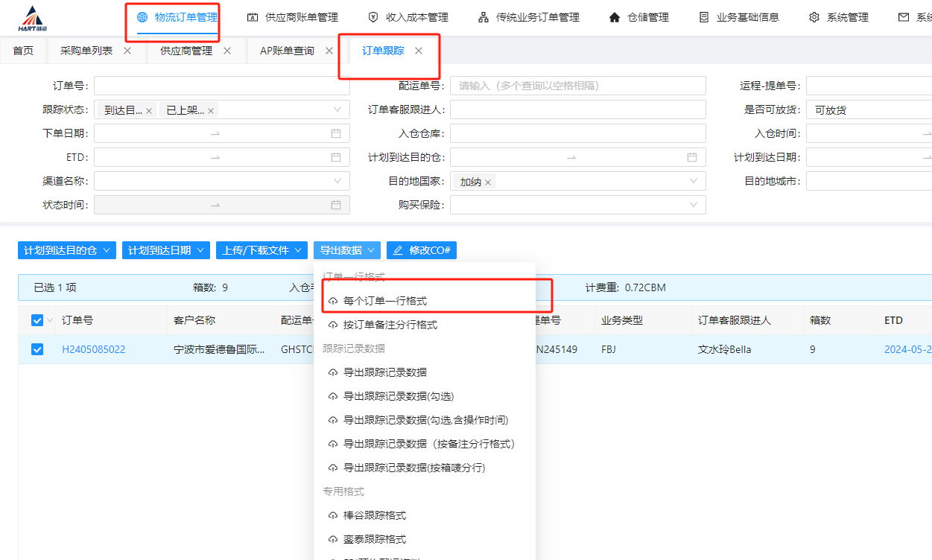Click the ETD date range calendar icon
The width and height of the screenshot is (932, 560).
tap(336, 157)
